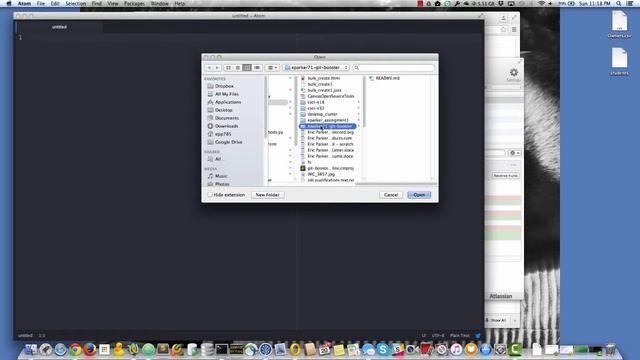
Task: Click Settings gear in background window
Action: click(513, 73)
